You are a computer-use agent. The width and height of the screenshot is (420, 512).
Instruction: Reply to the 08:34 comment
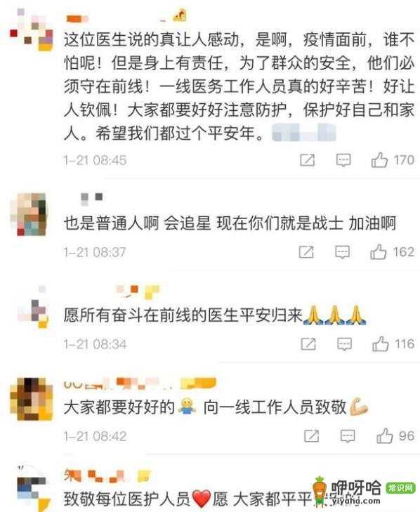point(345,344)
